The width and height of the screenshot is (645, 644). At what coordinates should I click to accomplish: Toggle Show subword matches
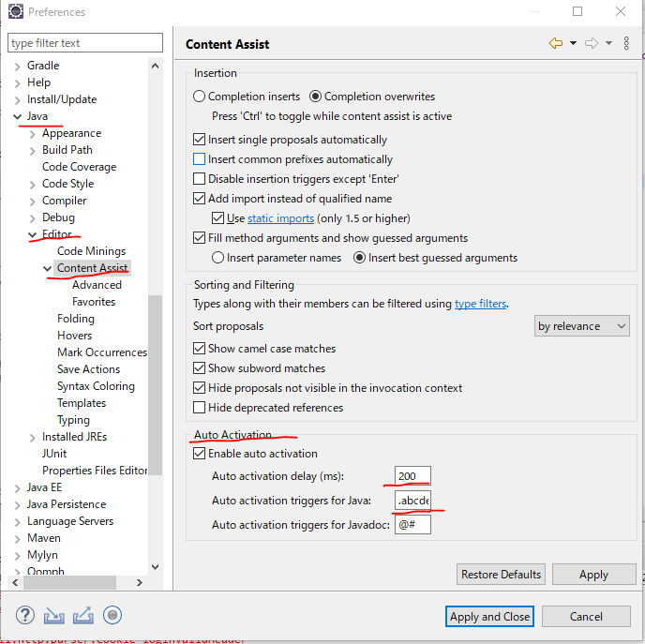(199, 368)
